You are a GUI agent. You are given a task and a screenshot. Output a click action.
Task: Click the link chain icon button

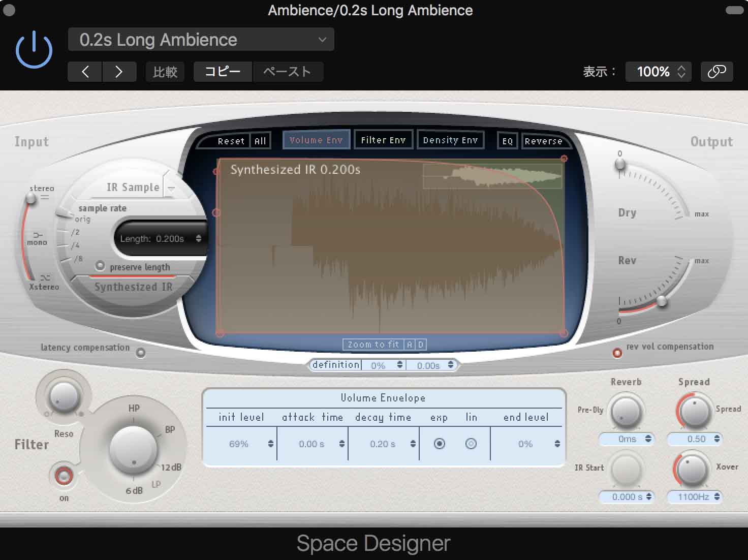coord(716,72)
